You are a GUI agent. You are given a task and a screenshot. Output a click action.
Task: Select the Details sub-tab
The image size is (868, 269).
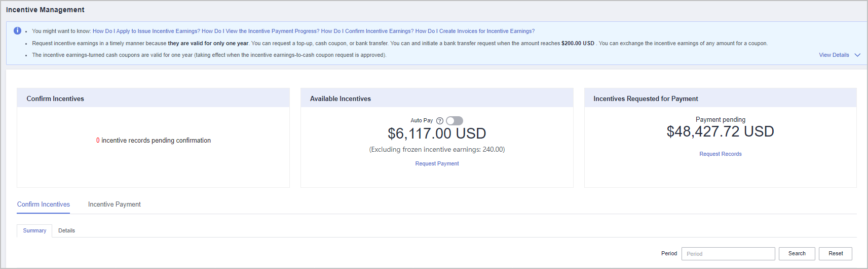(x=66, y=230)
